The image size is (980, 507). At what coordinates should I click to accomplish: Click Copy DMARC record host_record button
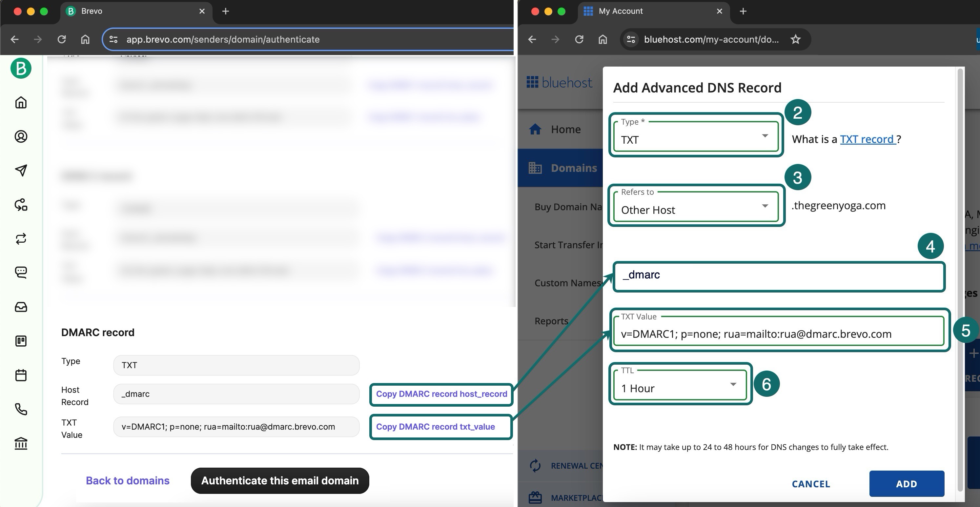pyautogui.click(x=441, y=393)
